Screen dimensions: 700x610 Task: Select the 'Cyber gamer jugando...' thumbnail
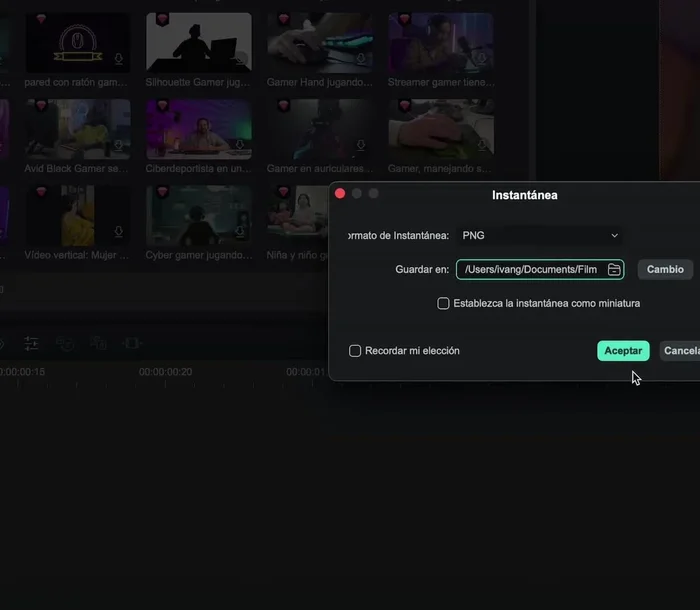tap(199, 215)
